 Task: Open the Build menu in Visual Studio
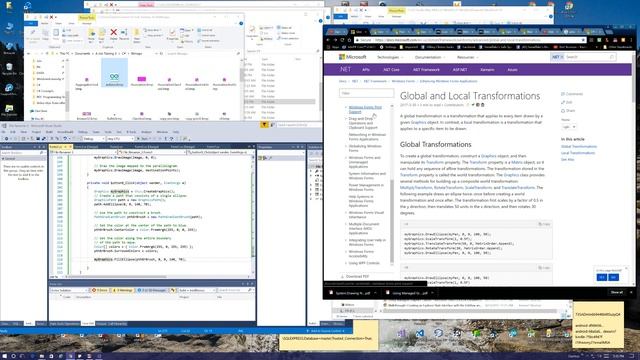49,132
